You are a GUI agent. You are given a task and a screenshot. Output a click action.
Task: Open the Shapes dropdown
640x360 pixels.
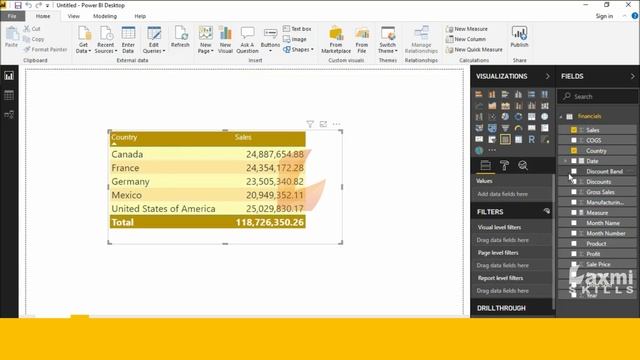click(x=298, y=49)
